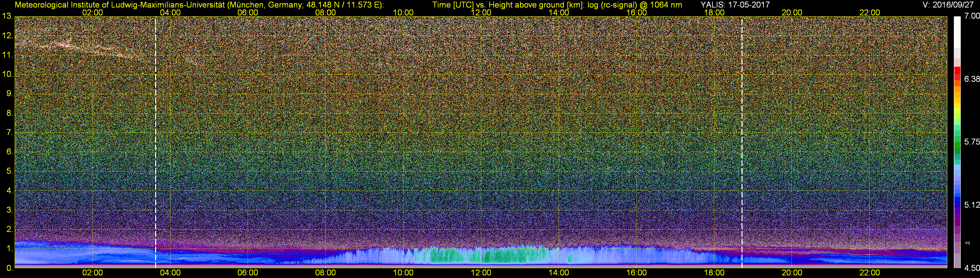Click the 7 km height axis label
This screenshot has height=278, width=980.
pyautogui.click(x=9, y=132)
